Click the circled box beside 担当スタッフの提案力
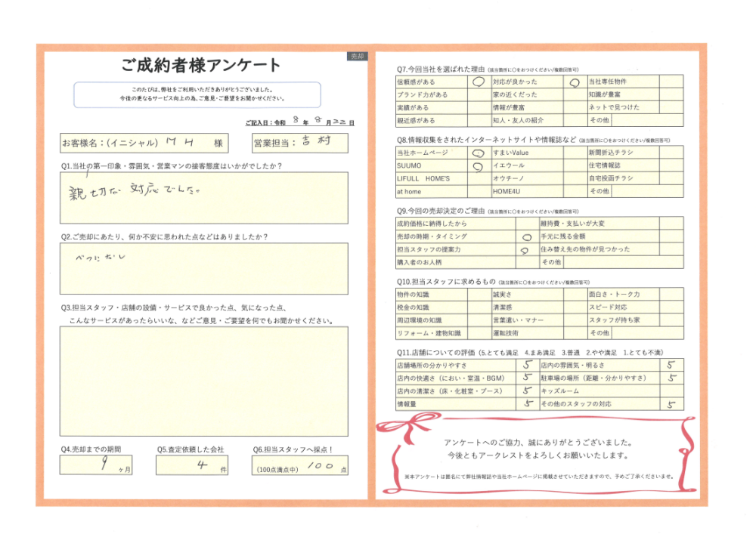Viewport: 756px width, 534px height. click(x=527, y=249)
